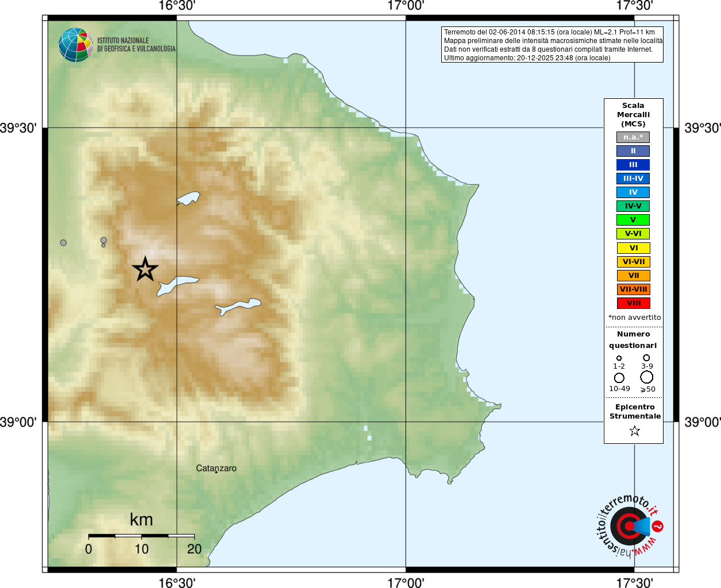Click the epicenter star on the map

[145, 269]
